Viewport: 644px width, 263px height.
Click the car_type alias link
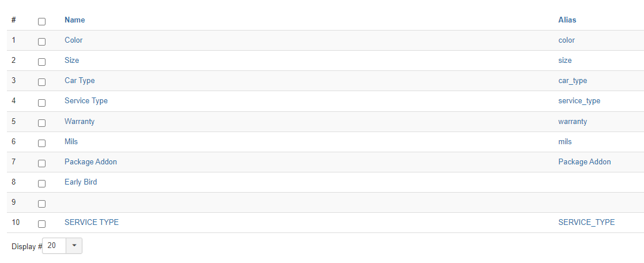573,81
